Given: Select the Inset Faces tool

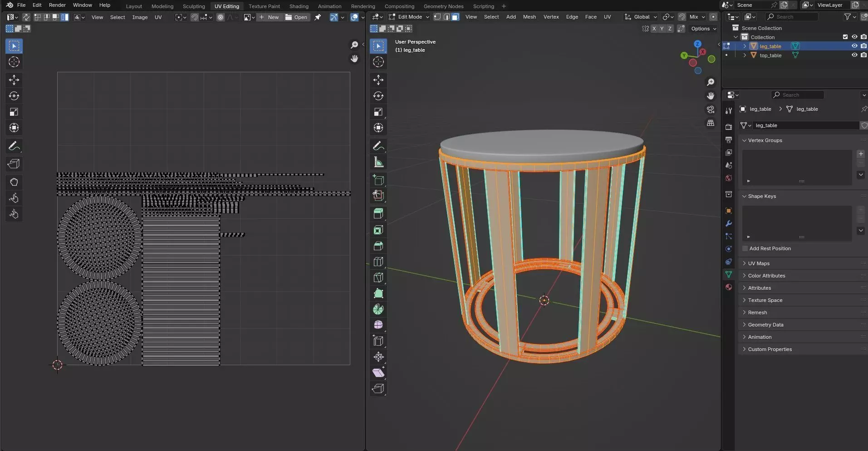Looking at the screenshot, I should pos(378,230).
